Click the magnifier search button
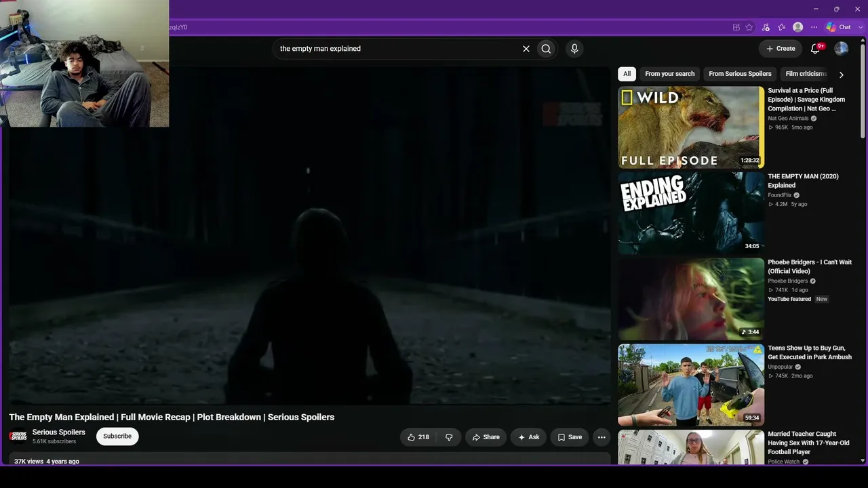The width and height of the screenshot is (868, 488). 546,49
